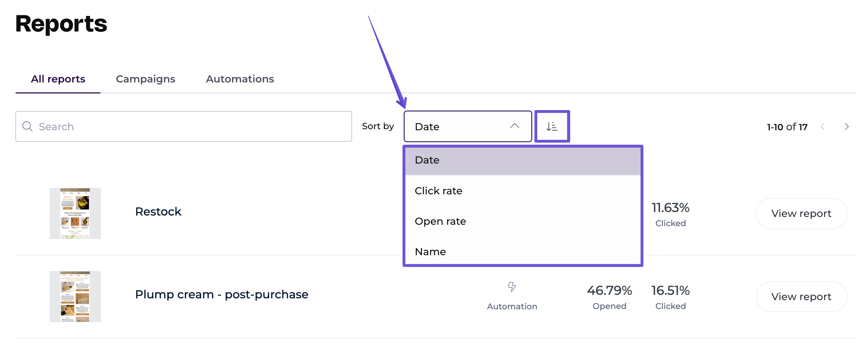View report for Plump cream post-purchase
Viewport: 868px width, 349px height.
(801, 297)
